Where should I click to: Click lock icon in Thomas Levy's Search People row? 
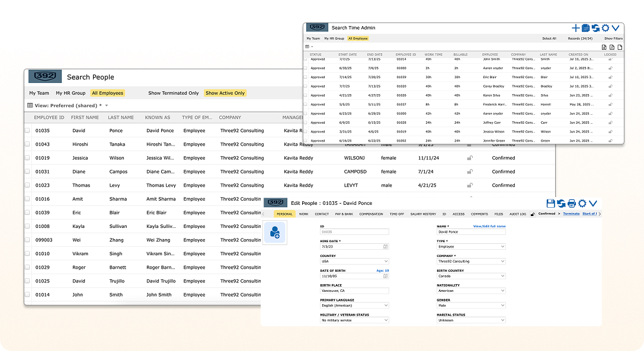470,185
